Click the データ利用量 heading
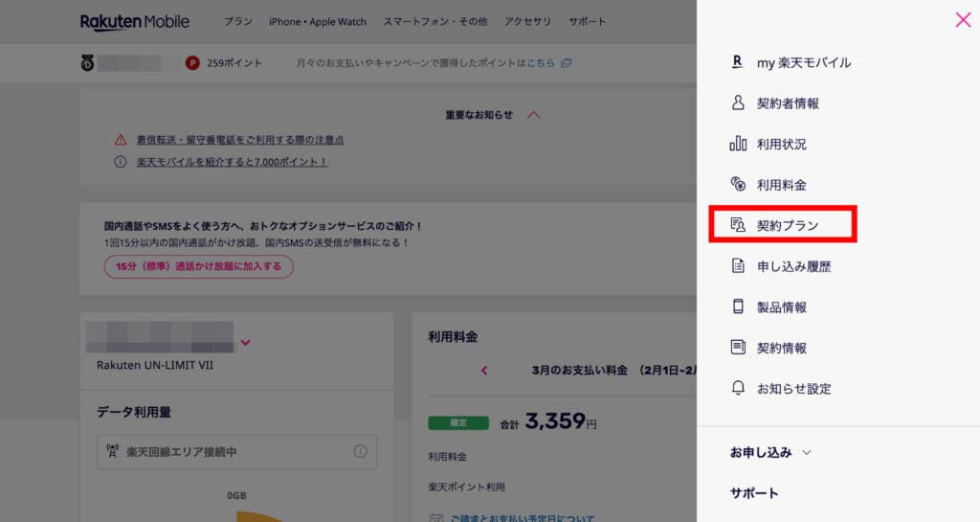Screen dimensions: 980x522 [x=134, y=412]
